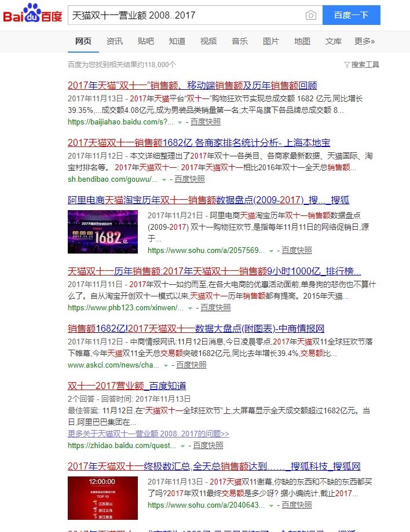Open 双十一2017营业额_百度知道 result

coord(127,386)
